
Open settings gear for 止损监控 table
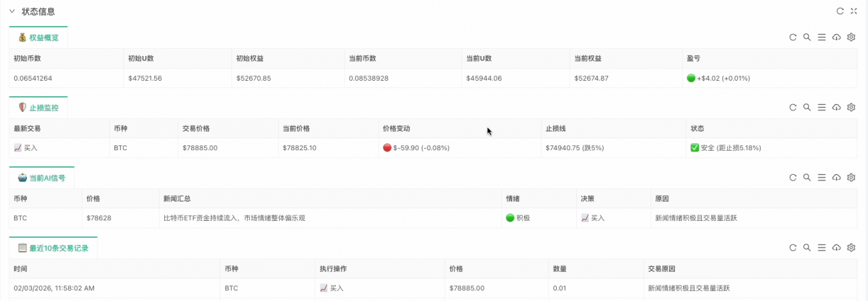(x=851, y=107)
